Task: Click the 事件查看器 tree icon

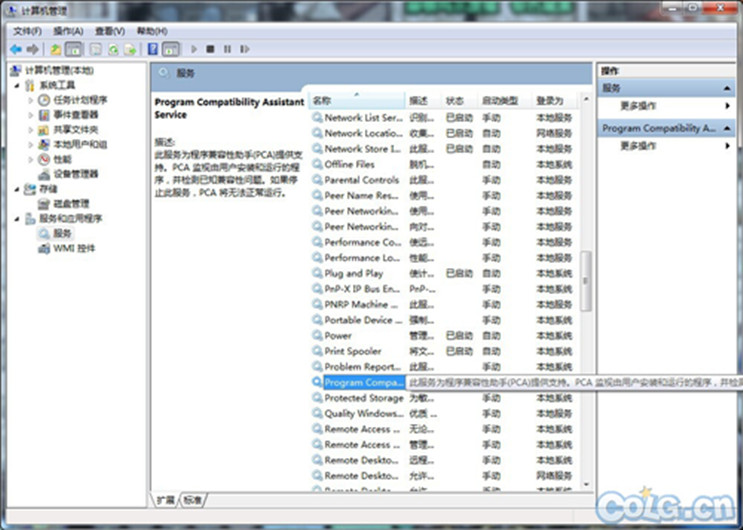Action: [44, 115]
